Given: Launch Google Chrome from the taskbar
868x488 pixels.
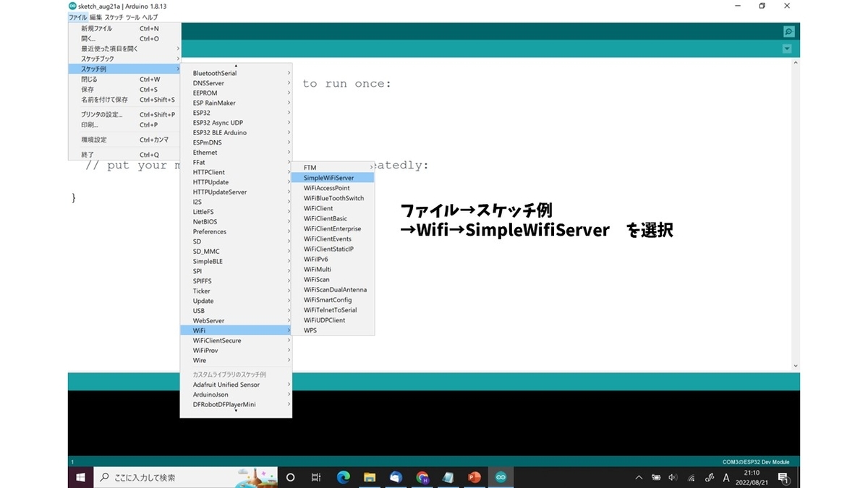Looking at the screenshot, I should [422, 477].
